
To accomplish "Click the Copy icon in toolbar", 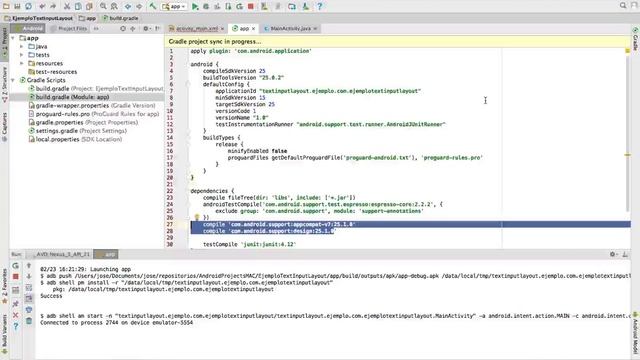I will pyautogui.click(x=78, y=6).
